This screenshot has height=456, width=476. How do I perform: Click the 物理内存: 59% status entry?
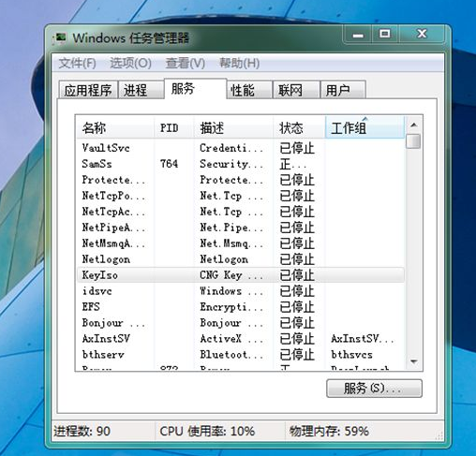pos(329,432)
